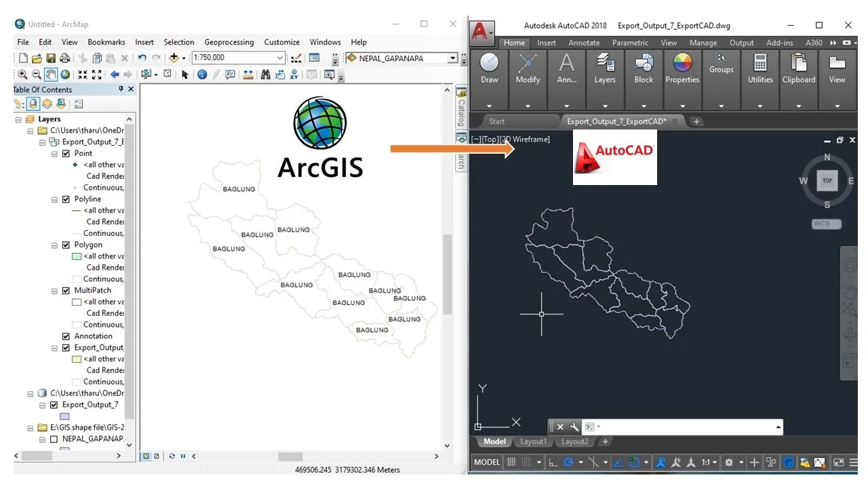This screenshot has height=488, width=868.
Task: Click ArcMap Undo arrow icon
Action: coord(142,58)
